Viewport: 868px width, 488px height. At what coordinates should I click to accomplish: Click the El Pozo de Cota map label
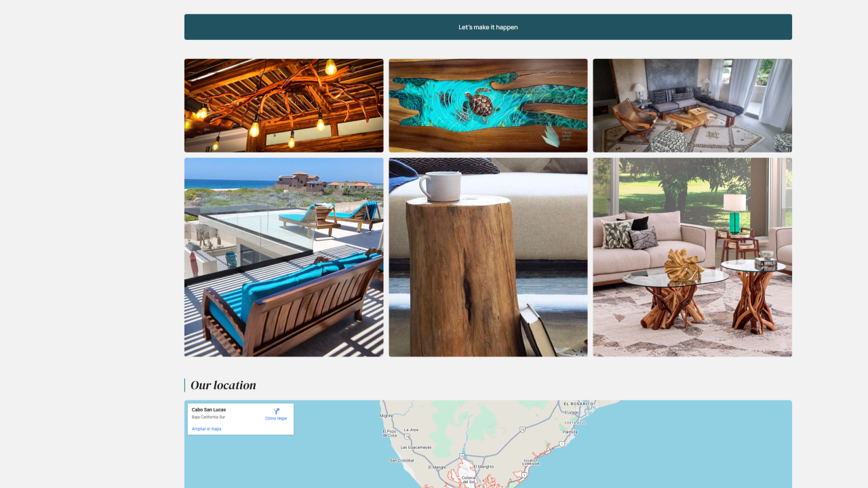pyautogui.click(x=389, y=433)
